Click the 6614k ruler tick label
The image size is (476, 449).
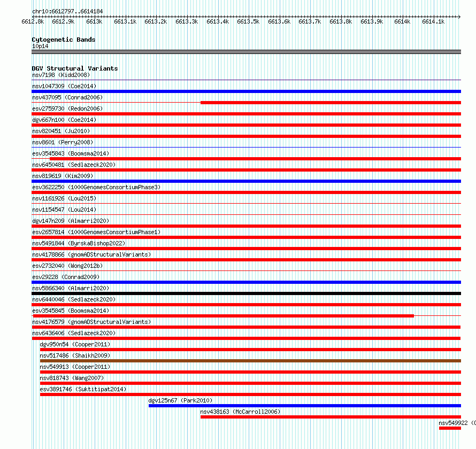(x=402, y=21)
